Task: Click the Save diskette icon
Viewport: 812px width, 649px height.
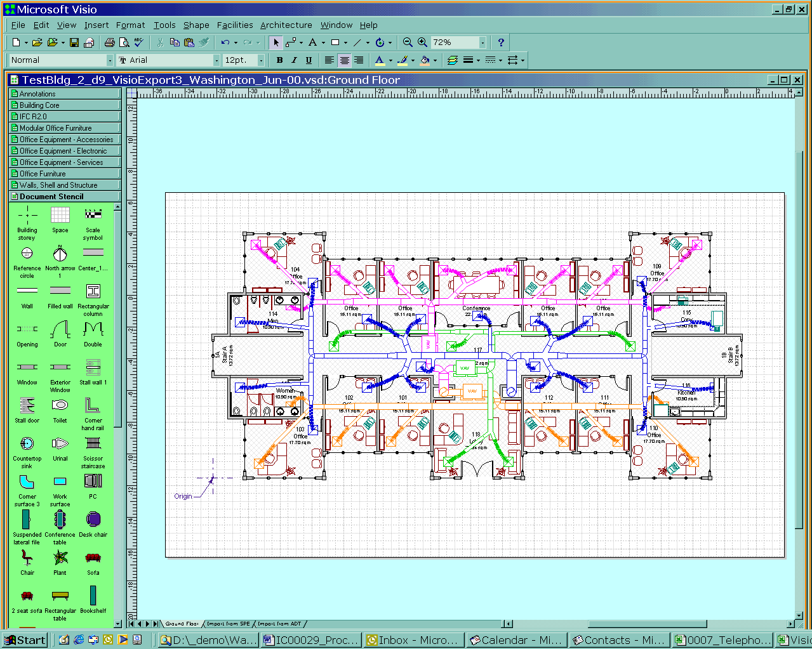Action: (74, 43)
